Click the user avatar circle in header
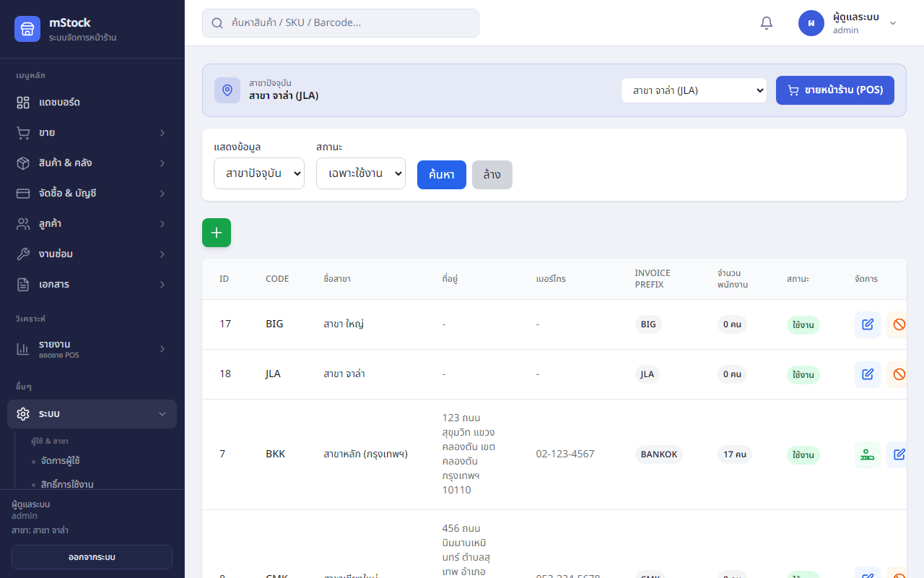The height and width of the screenshot is (578, 924). coord(811,23)
